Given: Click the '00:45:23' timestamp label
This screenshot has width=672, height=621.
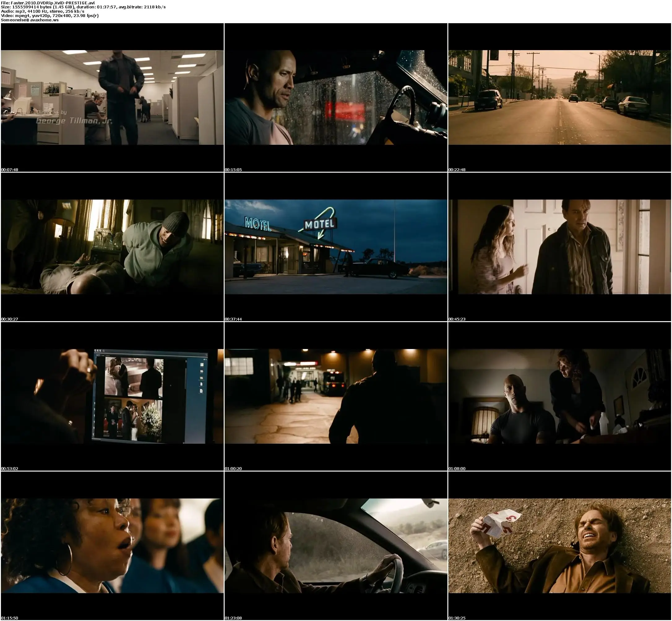Looking at the screenshot, I should point(457,319).
